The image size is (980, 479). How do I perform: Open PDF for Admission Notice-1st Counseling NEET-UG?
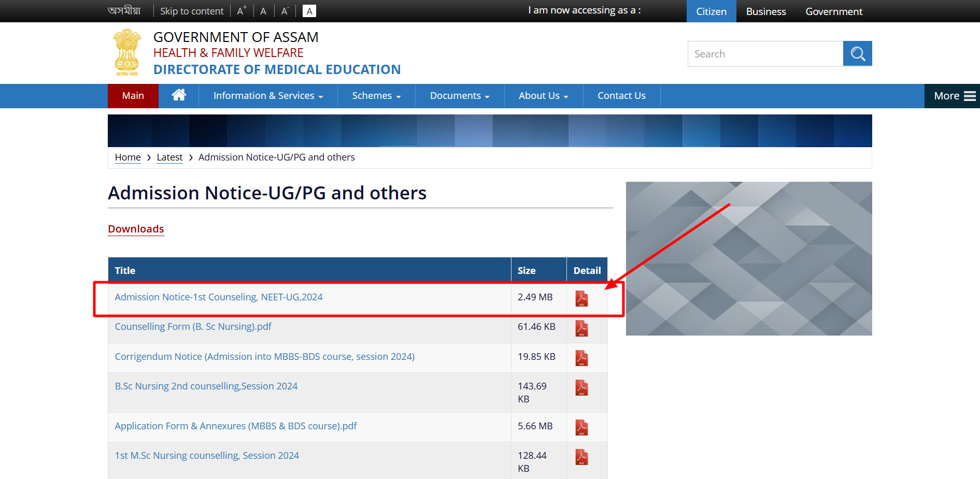(581, 298)
